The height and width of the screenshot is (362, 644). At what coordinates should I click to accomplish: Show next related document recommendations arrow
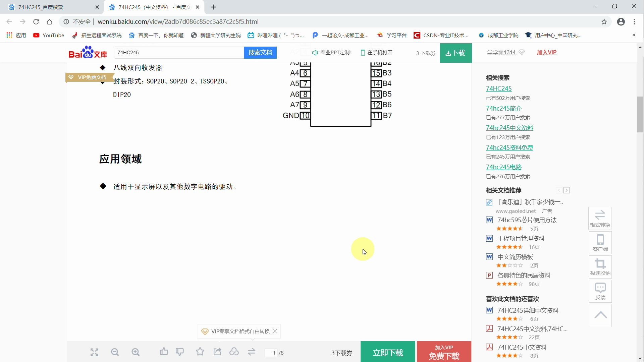click(x=567, y=190)
